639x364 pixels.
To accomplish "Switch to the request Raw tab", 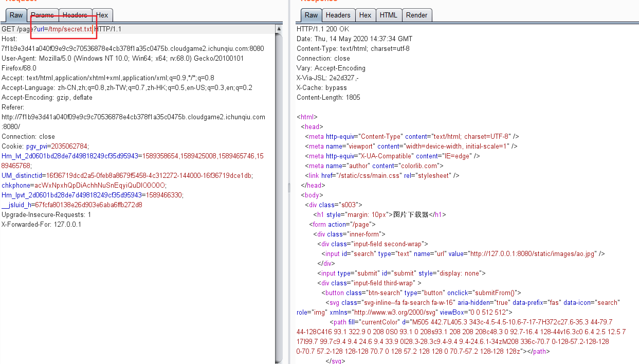I will [x=16, y=15].
